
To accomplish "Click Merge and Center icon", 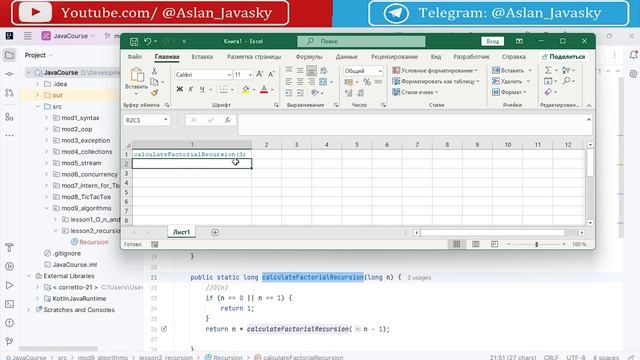I will pos(323,82).
